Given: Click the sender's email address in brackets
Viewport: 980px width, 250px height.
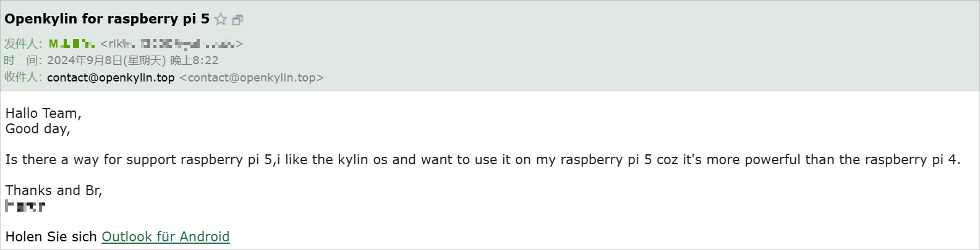Looking at the screenshot, I should pyautogui.click(x=171, y=44).
